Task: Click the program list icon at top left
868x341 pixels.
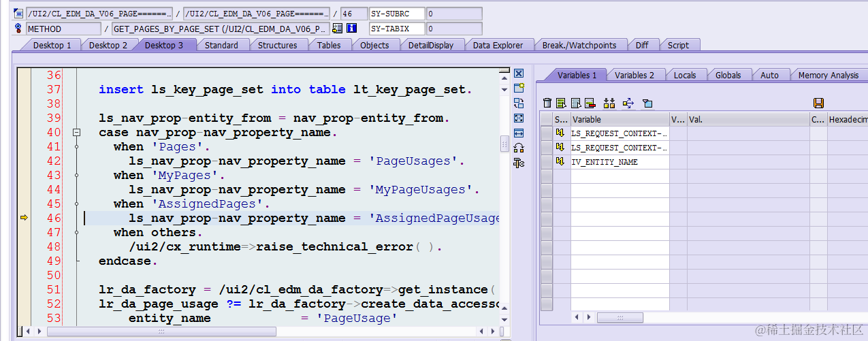Action: click(18, 14)
